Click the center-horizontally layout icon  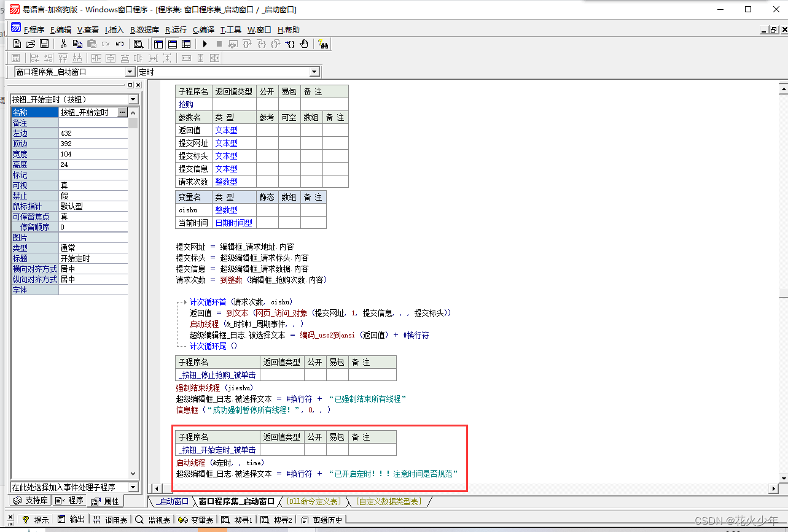[96, 58]
